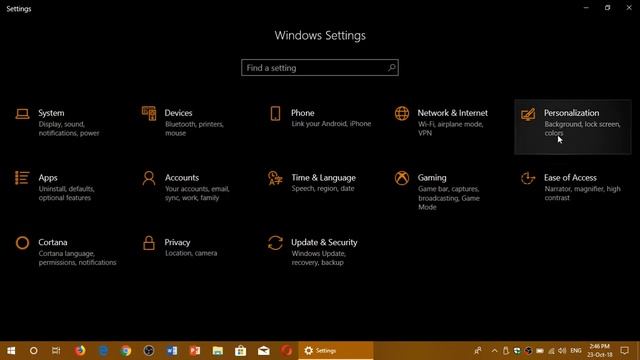Open Task View from the taskbar
The width and height of the screenshot is (640, 360).
pyautogui.click(x=56, y=351)
